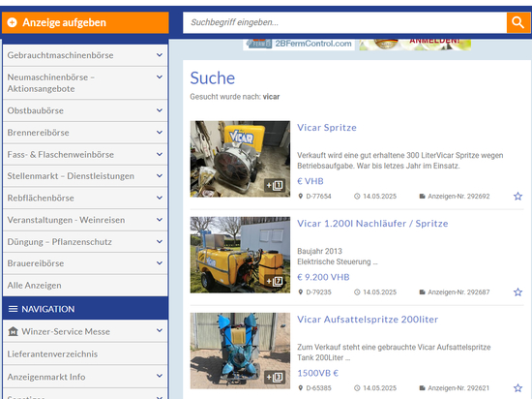Click tag icon beside Anzeigen-Nr. 292687
532x399 pixels.
tap(422, 292)
